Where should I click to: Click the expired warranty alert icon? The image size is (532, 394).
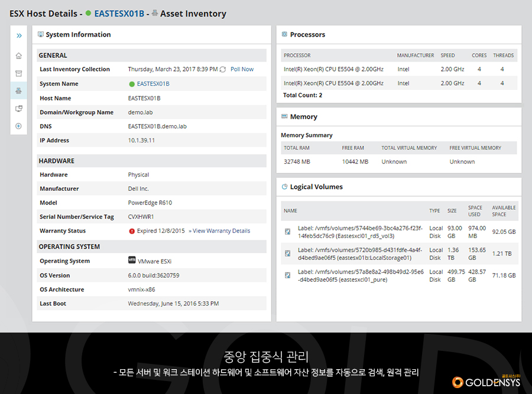click(132, 231)
